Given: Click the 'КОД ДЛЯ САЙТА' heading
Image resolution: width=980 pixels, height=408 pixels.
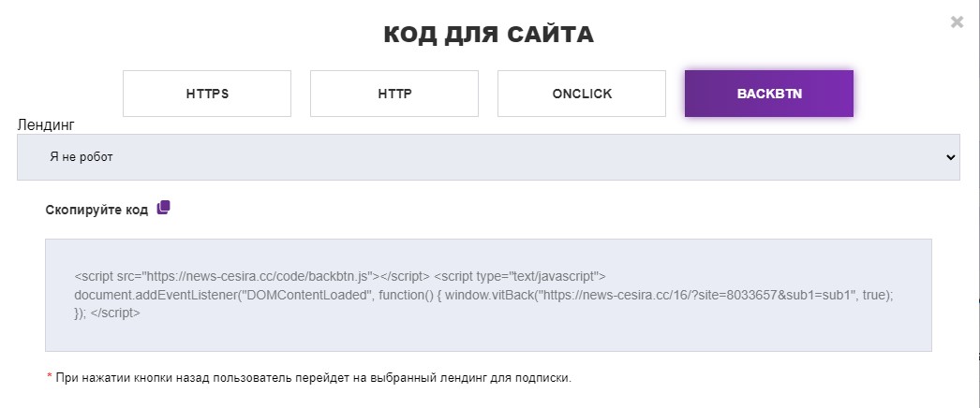Looking at the screenshot, I should coord(488,36).
